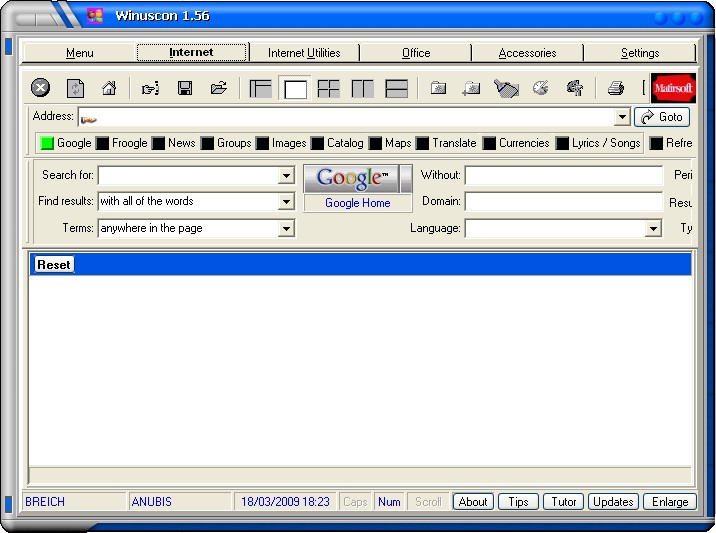
Task: Select the horizontal split layout icon
Action: coord(396,89)
